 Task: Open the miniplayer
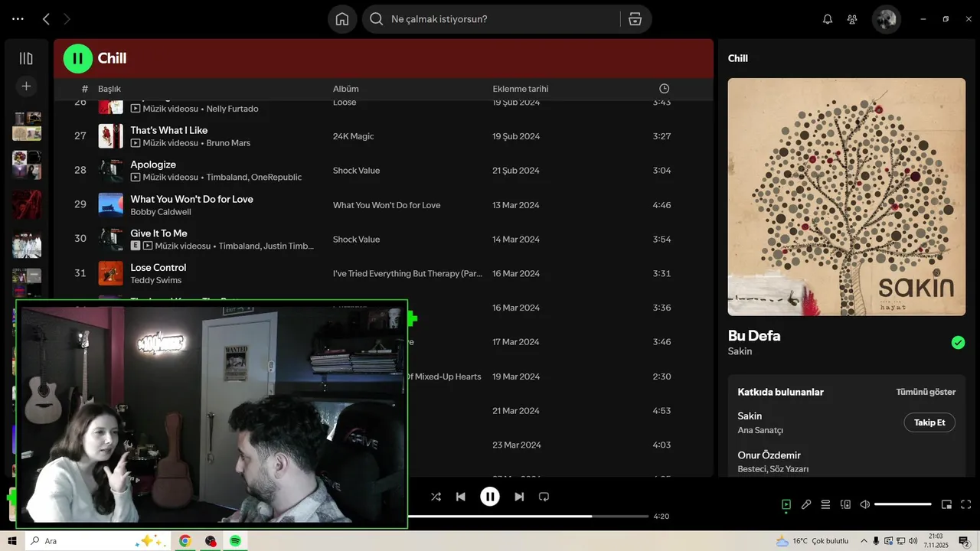[946, 504]
